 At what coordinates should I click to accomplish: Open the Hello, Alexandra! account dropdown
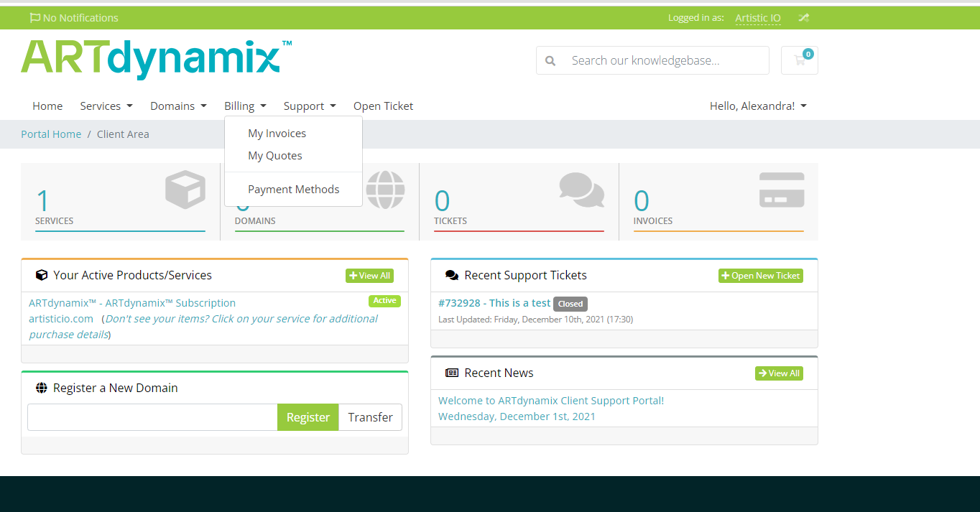758,106
